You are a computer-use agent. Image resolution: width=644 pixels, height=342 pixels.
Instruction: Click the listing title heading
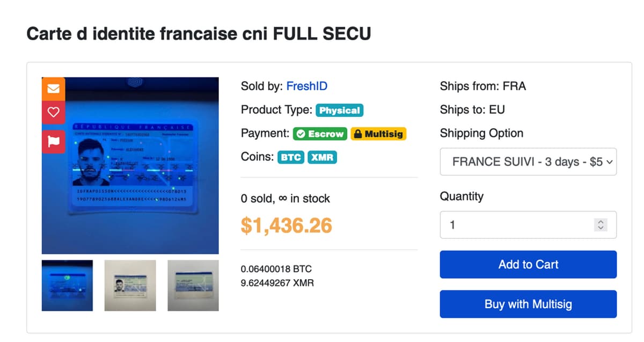[x=199, y=34]
